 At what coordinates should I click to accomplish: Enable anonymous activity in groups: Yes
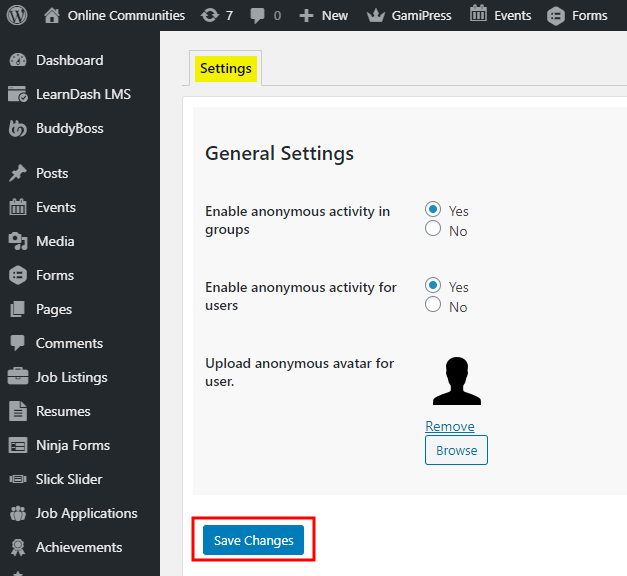point(433,210)
